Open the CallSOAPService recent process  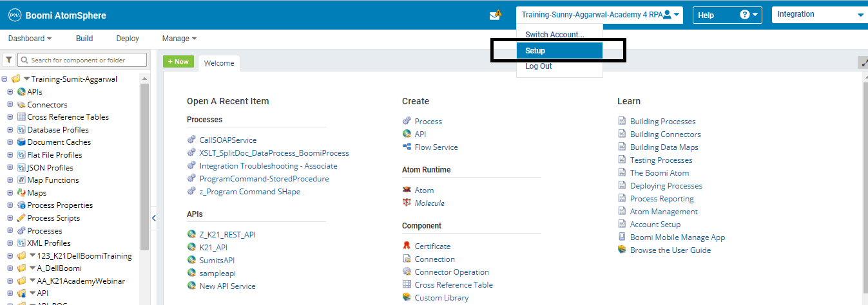click(228, 140)
